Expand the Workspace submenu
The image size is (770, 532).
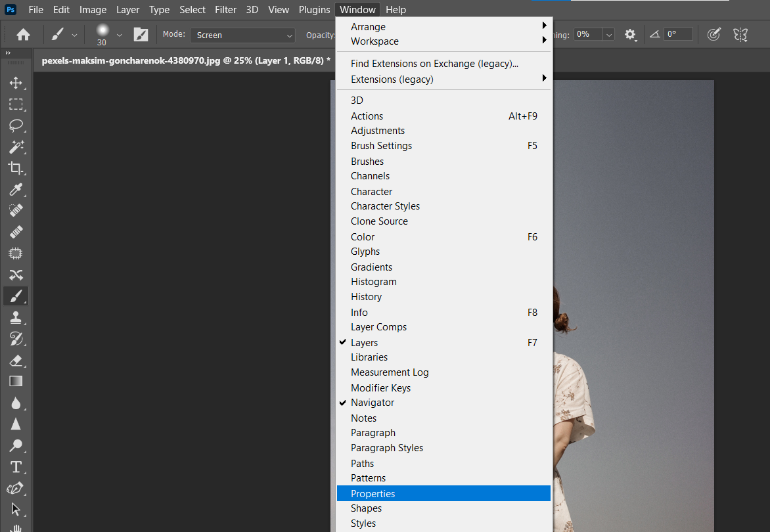coord(443,41)
